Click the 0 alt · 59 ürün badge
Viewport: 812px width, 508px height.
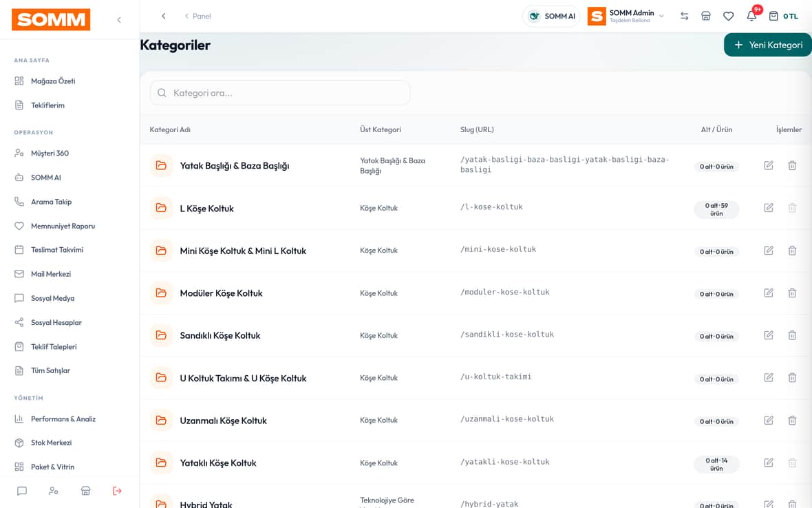pos(716,209)
